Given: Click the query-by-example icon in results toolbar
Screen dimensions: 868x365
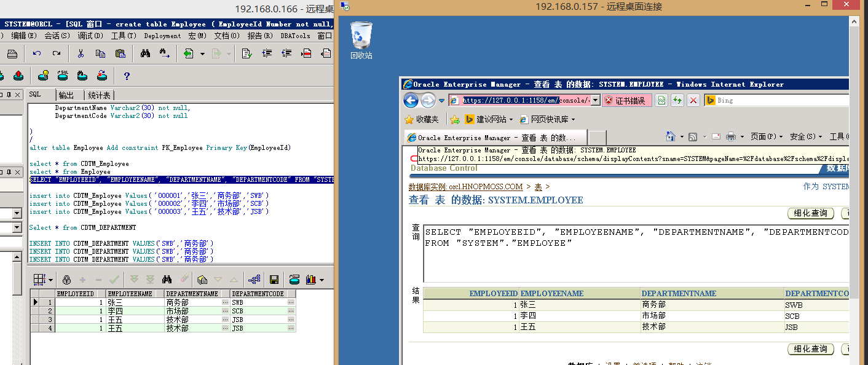Looking at the screenshot, I should 203,280.
